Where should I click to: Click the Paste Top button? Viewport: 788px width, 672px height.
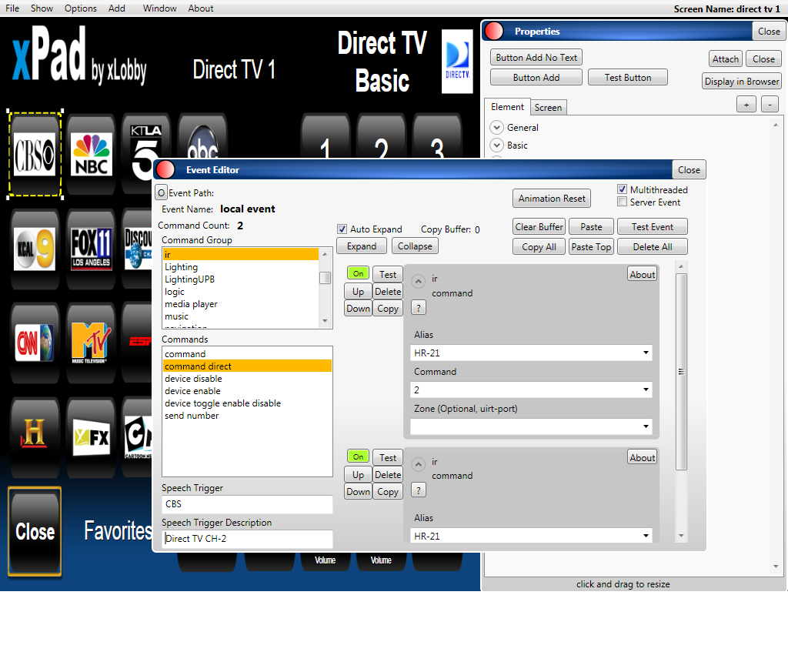[591, 247]
